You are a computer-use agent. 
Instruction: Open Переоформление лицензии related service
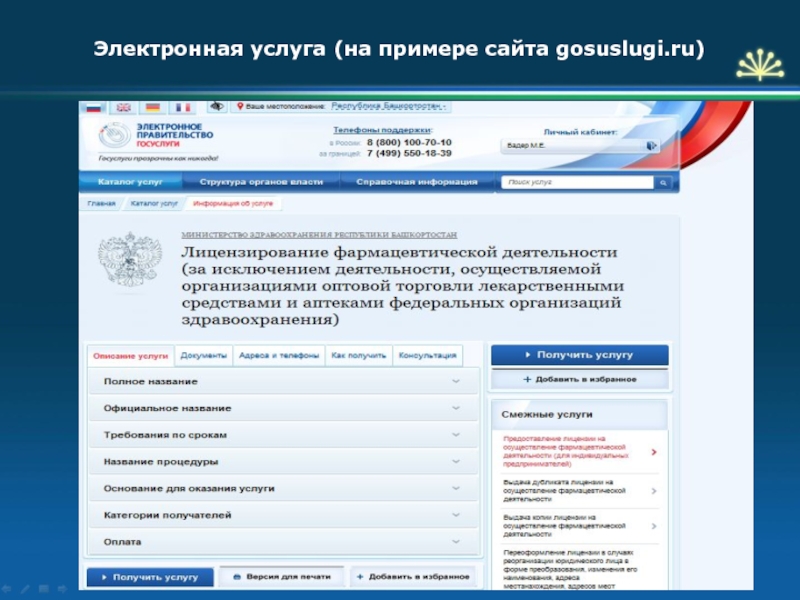(570, 569)
